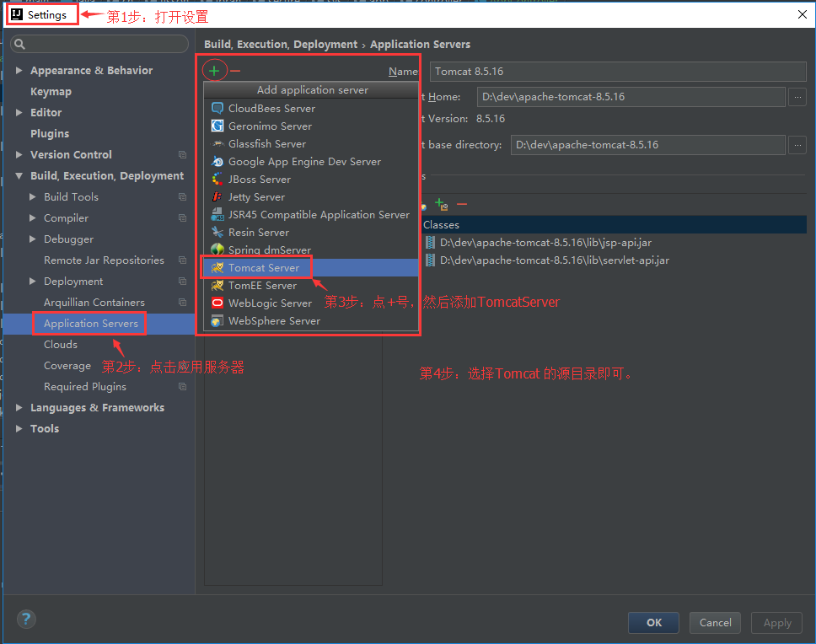Image resolution: width=816 pixels, height=644 pixels.
Task: Open the Keymap settings page
Action: click(51, 92)
